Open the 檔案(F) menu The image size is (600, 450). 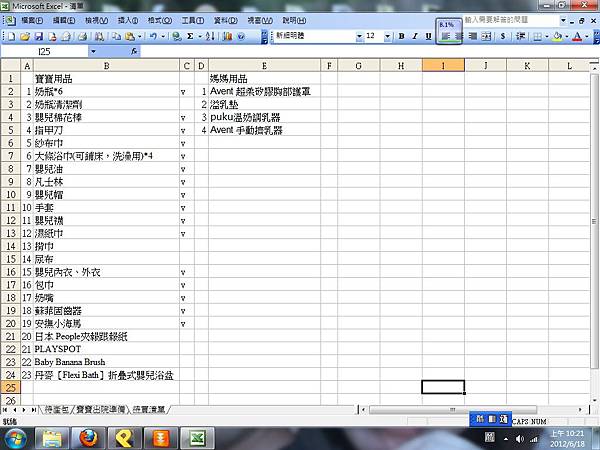click(x=32, y=20)
